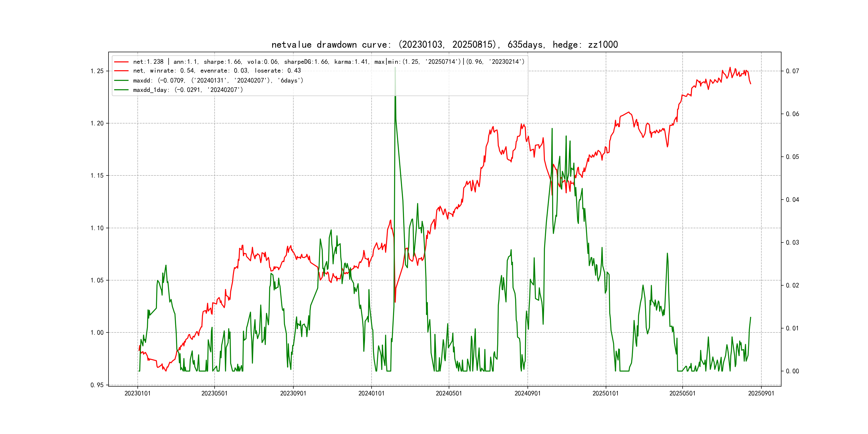Screen dimensions: 868x434
Task: Click the 0.95 left y-axis label
Action: (97, 385)
